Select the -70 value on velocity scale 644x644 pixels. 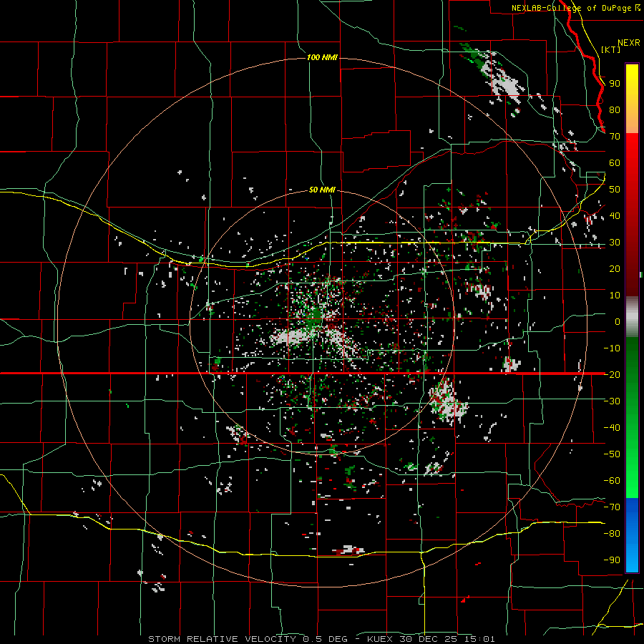(612, 507)
